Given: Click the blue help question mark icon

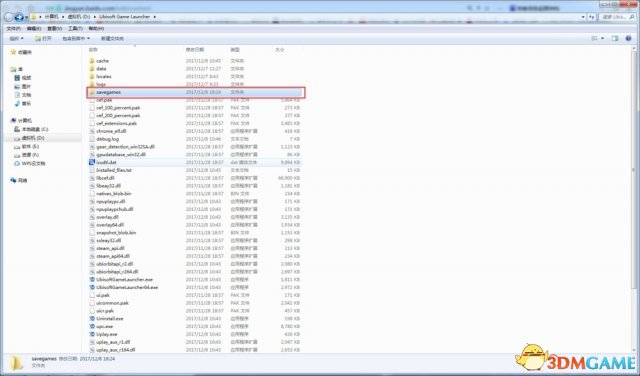Looking at the screenshot, I should point(629,38).
